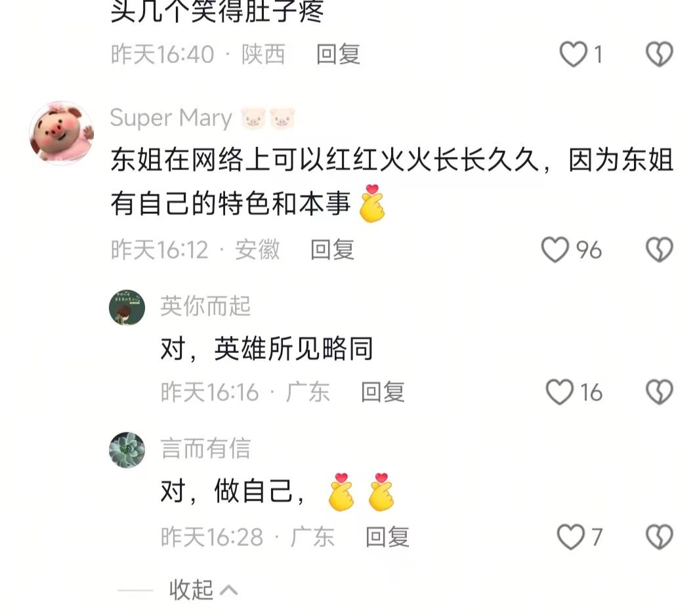Dislike the 言而有信 reply
This screenshot has width=693, height=616.
click(x=660, y=537)
